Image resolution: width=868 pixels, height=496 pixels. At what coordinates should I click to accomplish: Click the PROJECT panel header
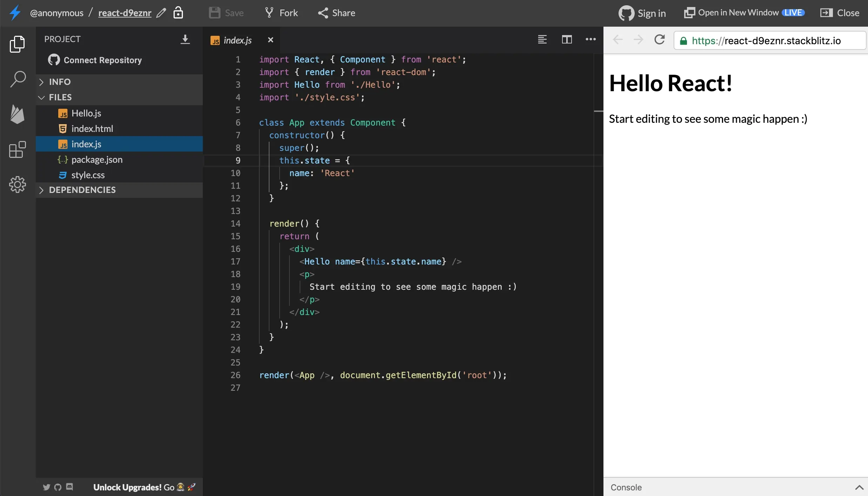click(x=62, y=39)
